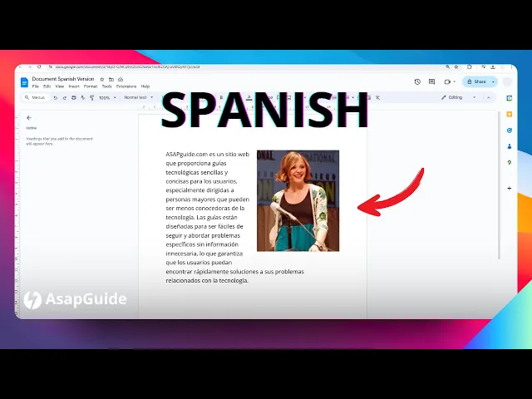The width and height of the screenshot is (532, 399).
Task: Open the Editing mode dropdown
Action: [x=459, y=97]
